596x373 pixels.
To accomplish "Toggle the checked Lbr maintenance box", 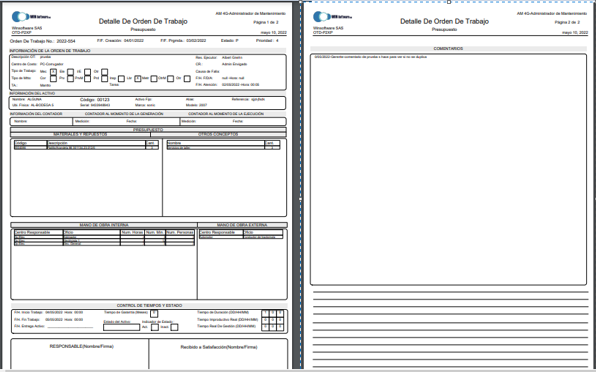I will coord(138,78).
